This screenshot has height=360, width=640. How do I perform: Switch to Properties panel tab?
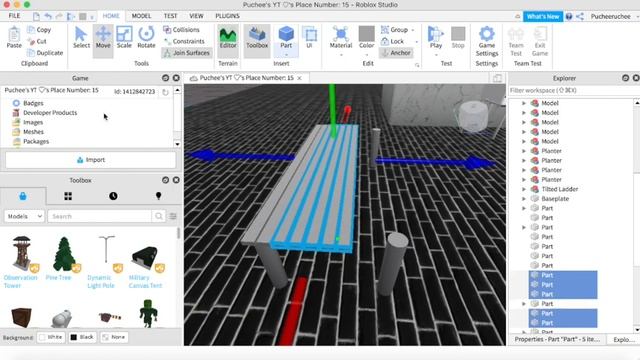click(557, 339)
